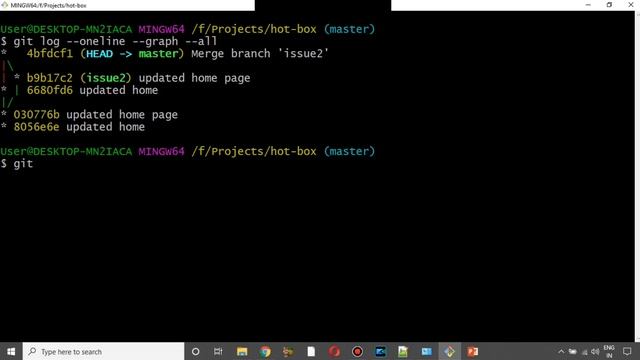Screen dimensions: 640x360
Task: Open the red record-button app on taskbar
Action: tap(358, 351)
